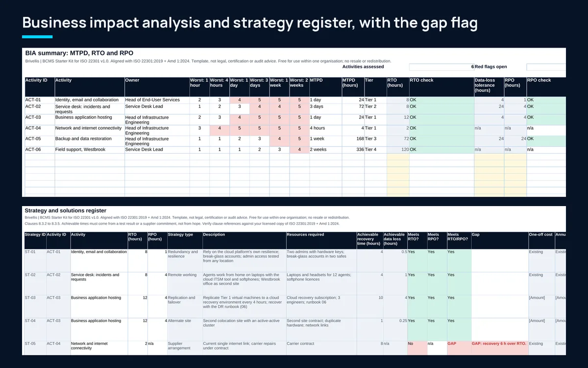588x368 pixels.
Task: Click the 'Strategy type' column header
Action: coord(185,240)
